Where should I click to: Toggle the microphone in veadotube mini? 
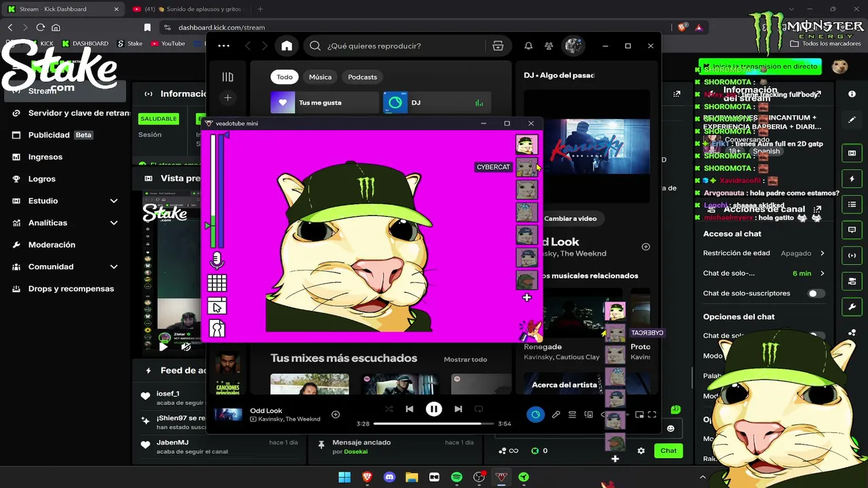[216, 260]
